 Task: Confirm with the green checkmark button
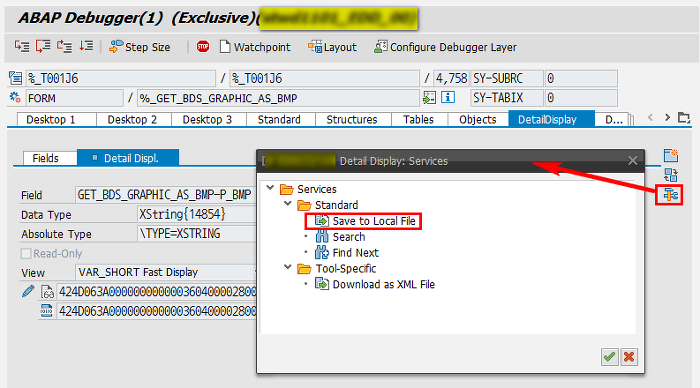point(609,357)
